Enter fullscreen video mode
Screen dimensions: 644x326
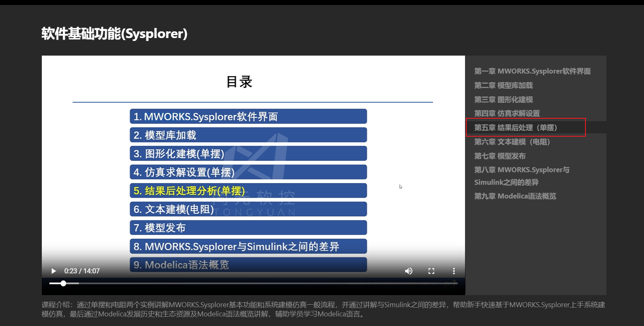tap(431, 271)
